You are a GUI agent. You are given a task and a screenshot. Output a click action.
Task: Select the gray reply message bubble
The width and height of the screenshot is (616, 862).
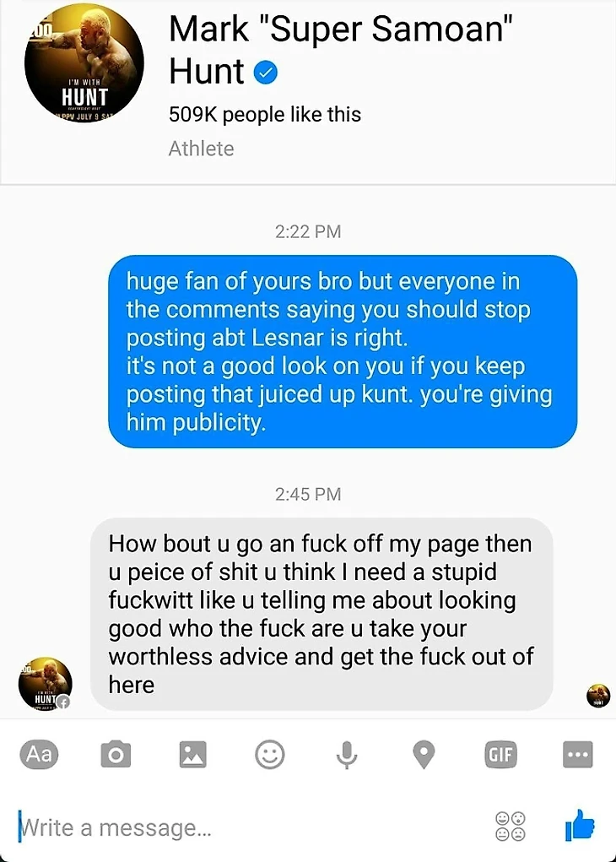[322, 614]
